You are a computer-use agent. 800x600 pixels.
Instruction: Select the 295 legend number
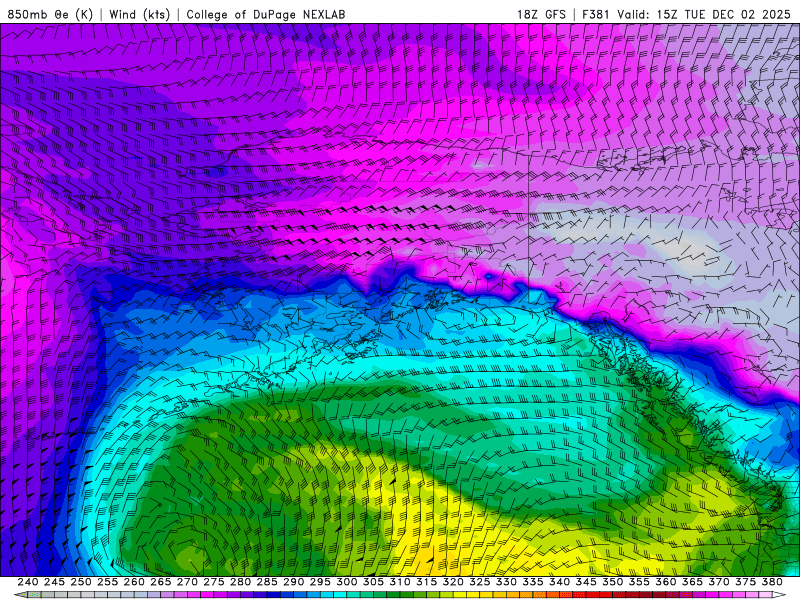(320, 582)
